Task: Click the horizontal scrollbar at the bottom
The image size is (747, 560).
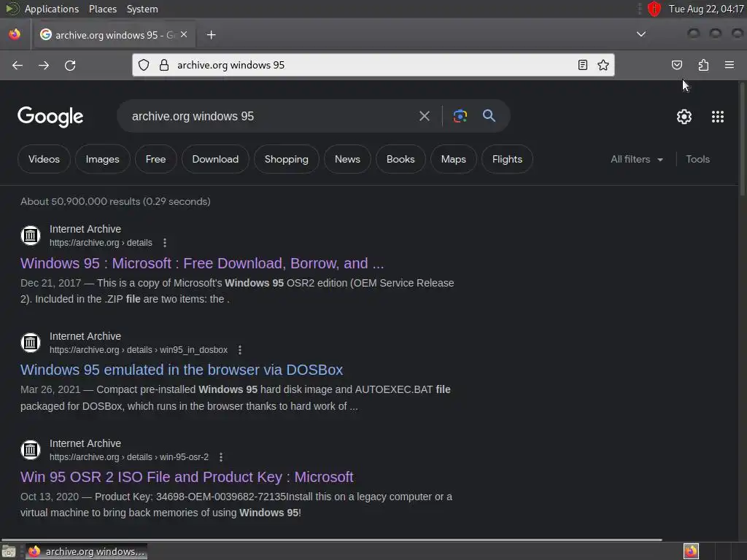Action: tap(332, 540)
